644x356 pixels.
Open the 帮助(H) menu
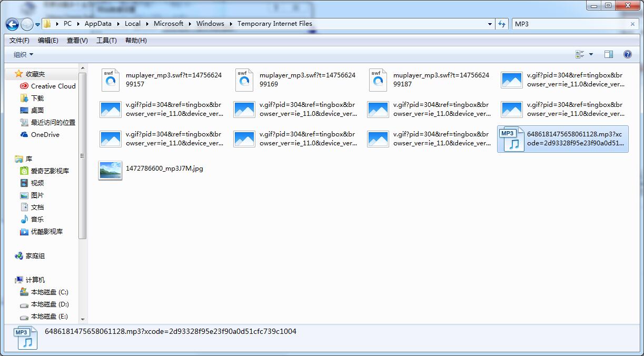click(136, 41)
